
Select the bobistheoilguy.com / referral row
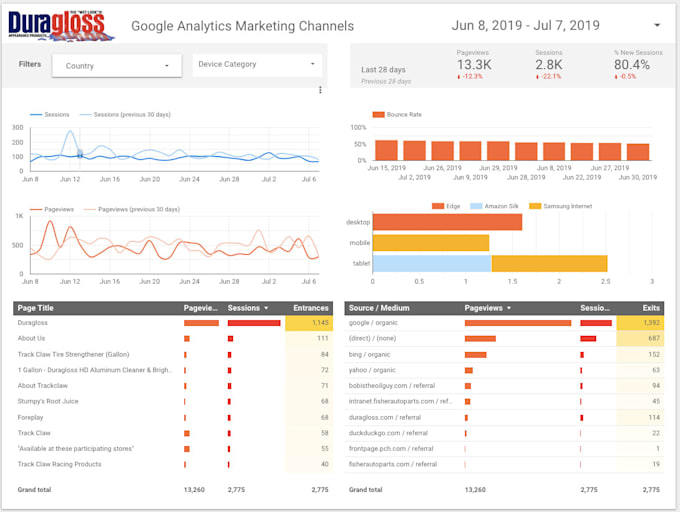click(504, 386)
